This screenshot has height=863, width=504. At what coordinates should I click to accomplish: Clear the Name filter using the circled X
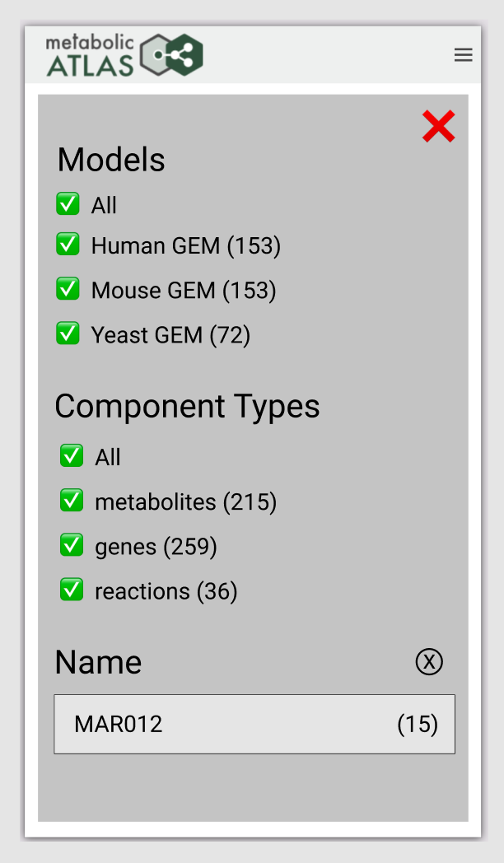(x=428, y=661)
